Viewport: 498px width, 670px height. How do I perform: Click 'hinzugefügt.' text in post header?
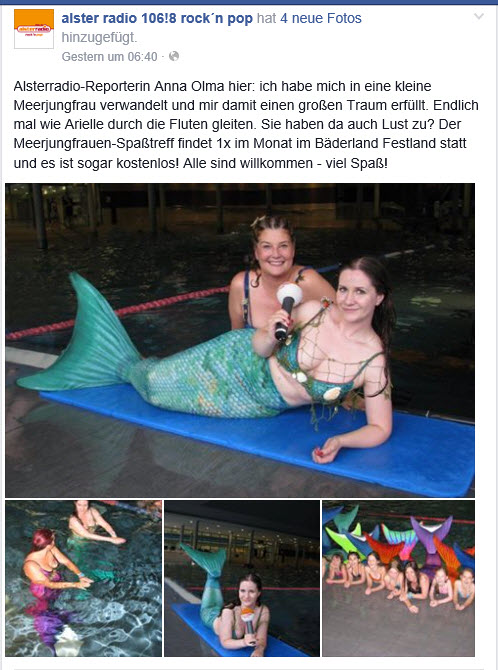pyautogui.click(x=99, y=38)
